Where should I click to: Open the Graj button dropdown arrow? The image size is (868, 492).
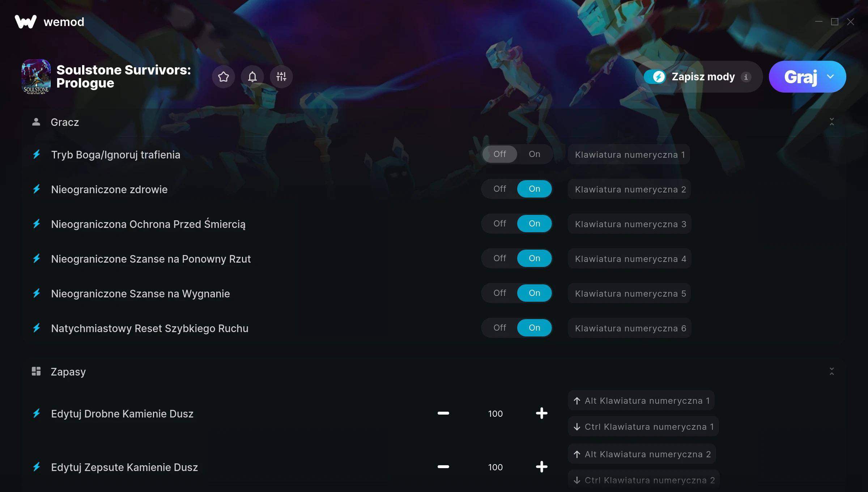(830, 77)
